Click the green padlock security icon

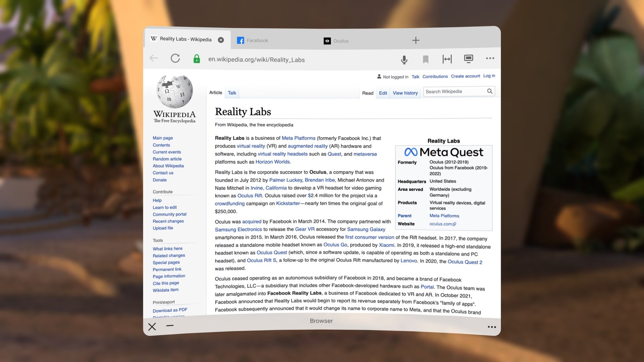[x=196, y=59]
